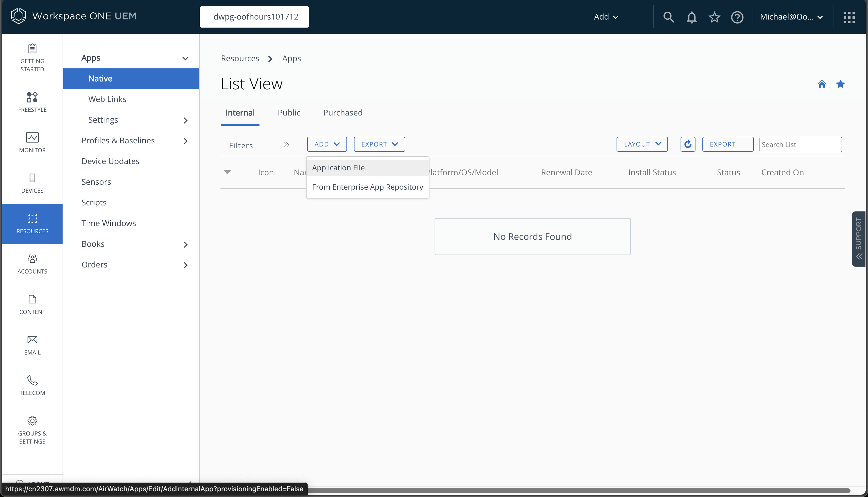Click the refresh icon above the list
This screenshot has width=868, height=497.
coord(687,144)
